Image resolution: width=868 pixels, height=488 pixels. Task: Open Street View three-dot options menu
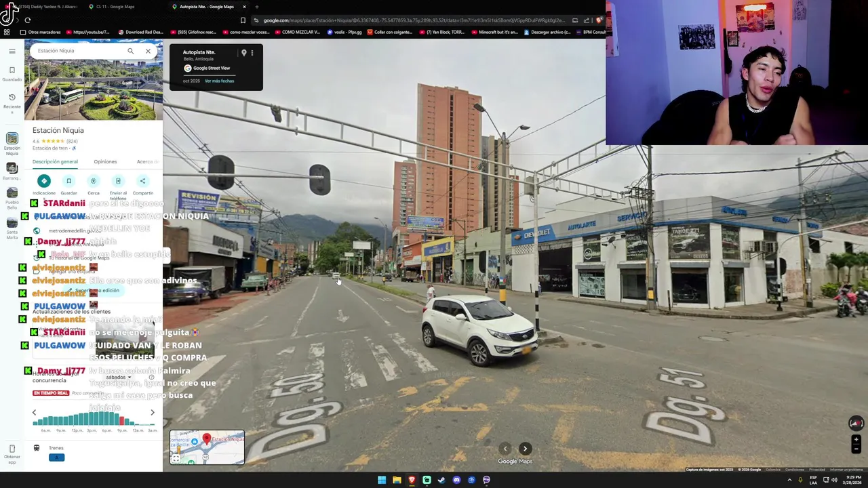252,53
